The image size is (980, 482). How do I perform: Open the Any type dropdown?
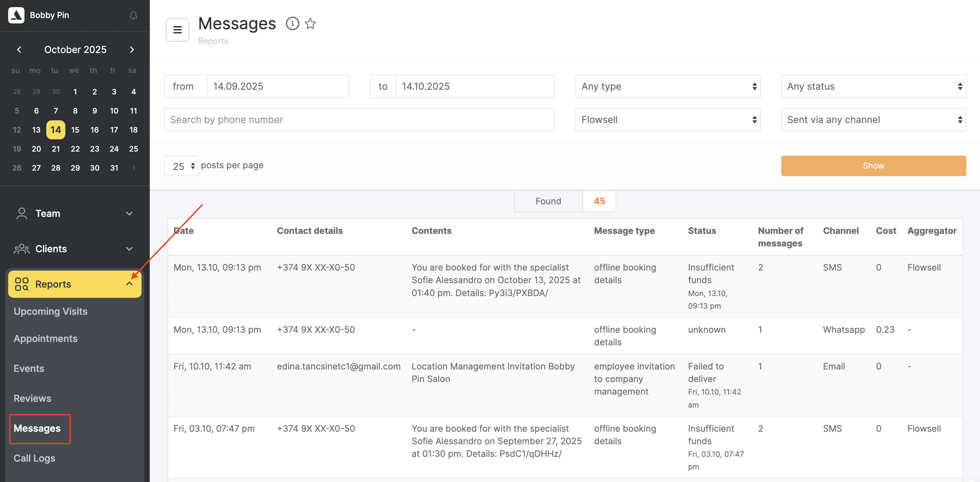(x=668, y=86)
